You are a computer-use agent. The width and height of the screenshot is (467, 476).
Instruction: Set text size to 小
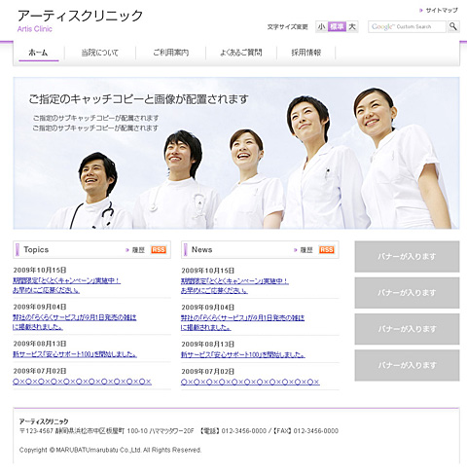pos(321,26)
